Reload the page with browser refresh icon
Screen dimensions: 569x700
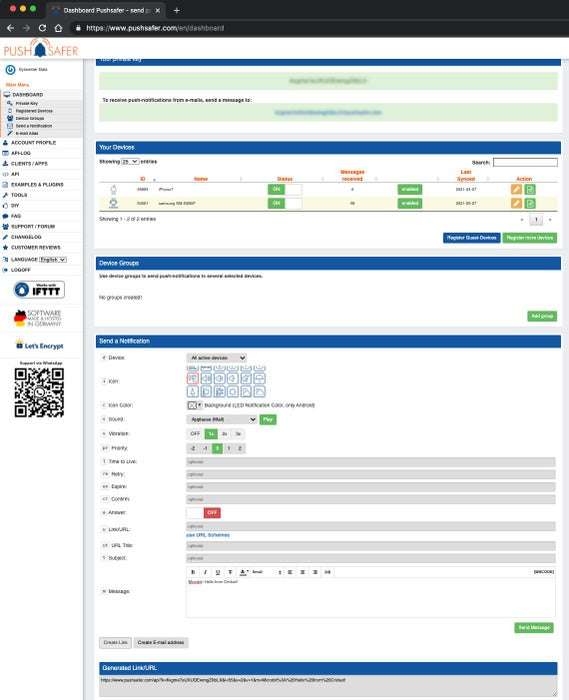point(42,28)
